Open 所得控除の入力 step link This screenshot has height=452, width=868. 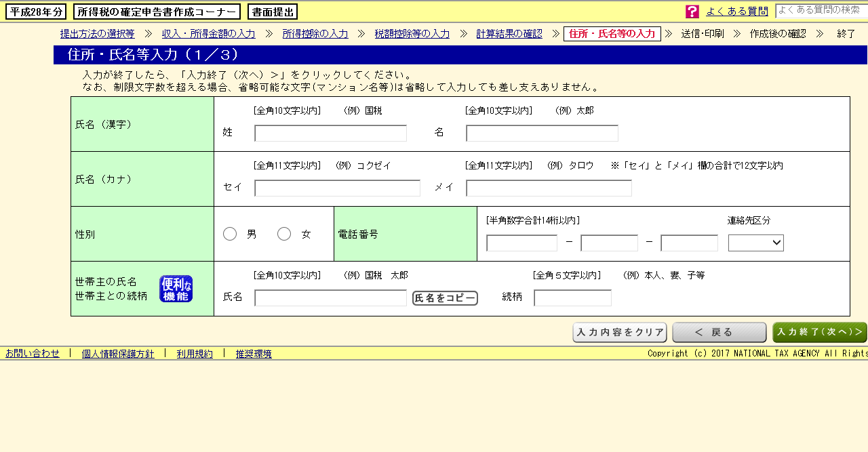[315, 34]
